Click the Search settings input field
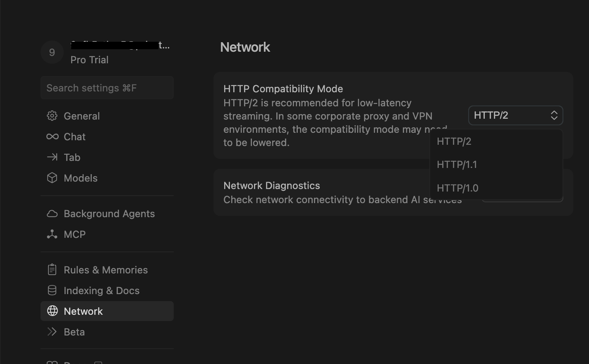Image resolution: width=589 pixels, height=364 pixels. click(107, 88)
